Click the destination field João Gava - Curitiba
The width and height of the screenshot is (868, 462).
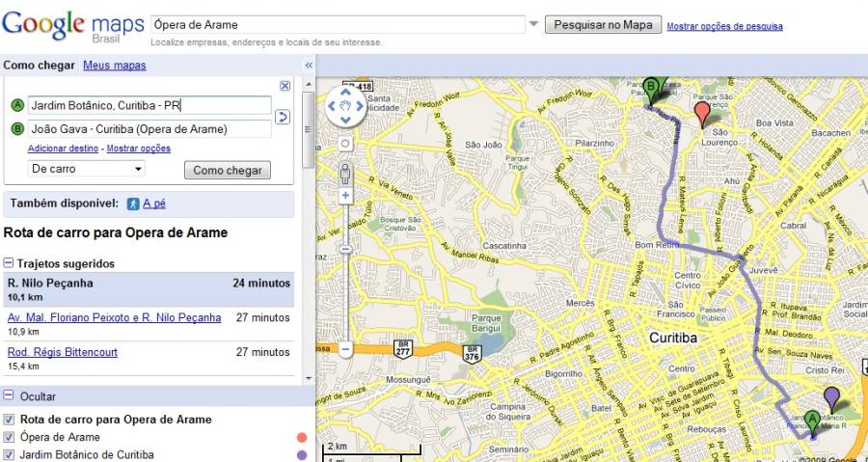149,129
